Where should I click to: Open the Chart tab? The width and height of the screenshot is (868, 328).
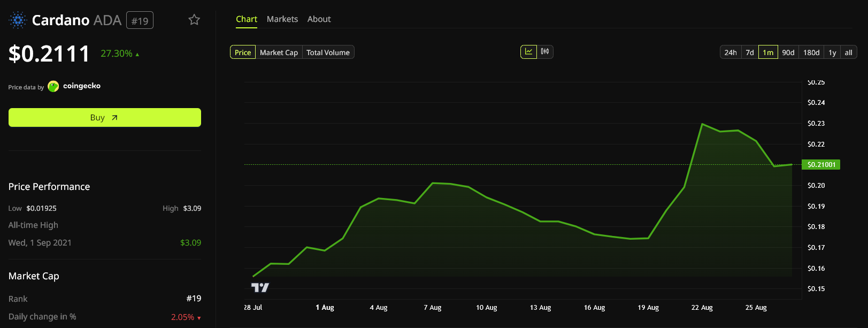[247, 19]
